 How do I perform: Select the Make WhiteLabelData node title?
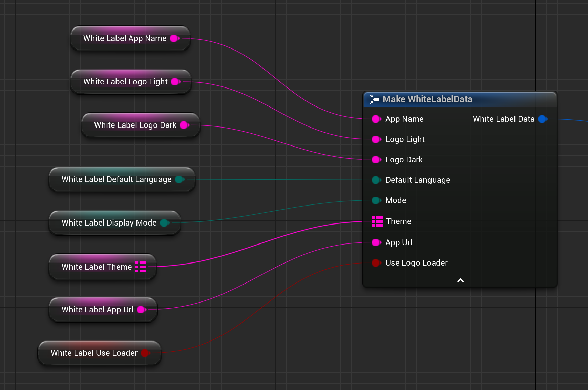427,99
